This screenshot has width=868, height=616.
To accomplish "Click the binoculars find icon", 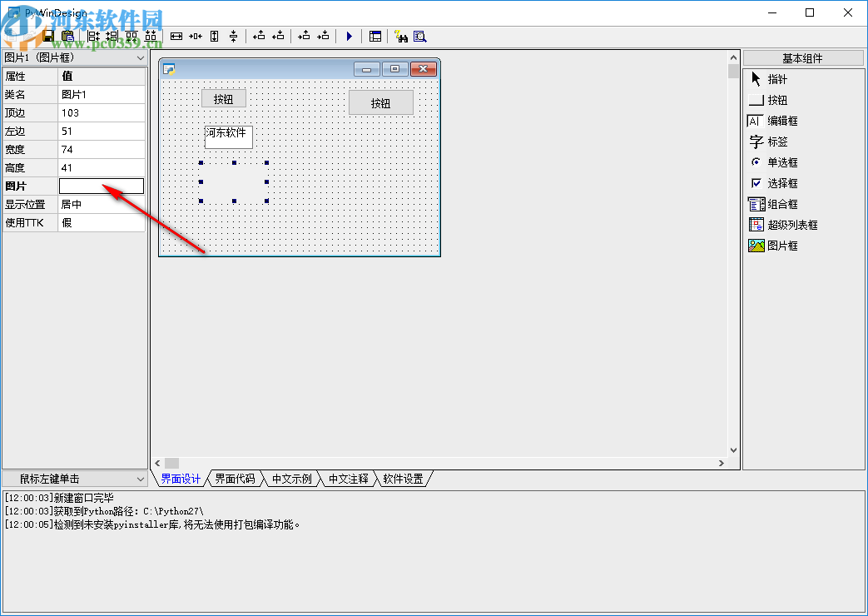I will [401, 36].
